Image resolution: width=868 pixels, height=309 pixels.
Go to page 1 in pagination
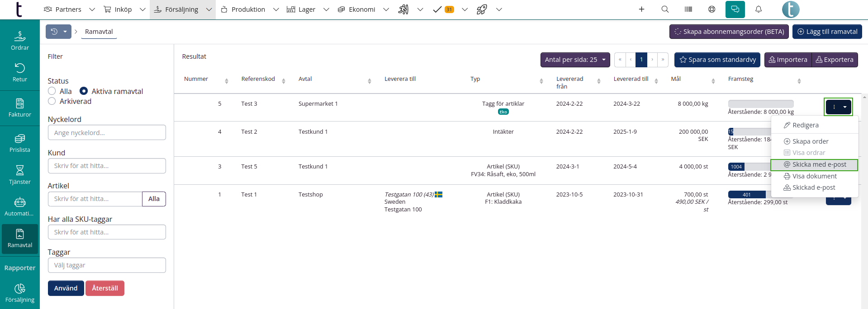(x=641, y=60)
